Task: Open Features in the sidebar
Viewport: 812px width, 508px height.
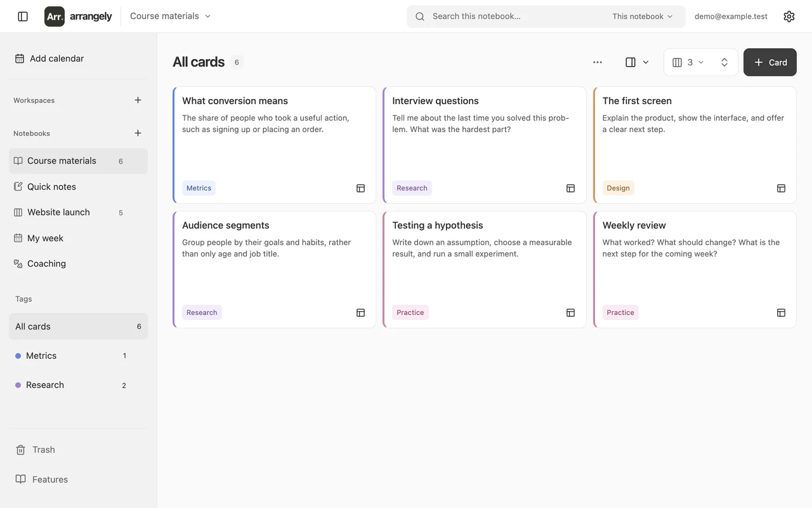Action: [x=78, y=479]
